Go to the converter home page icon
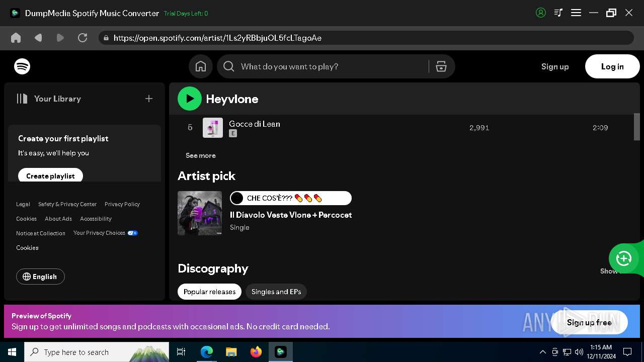The width and height of the screenshot is (644, 362). (x=16, y=38)
